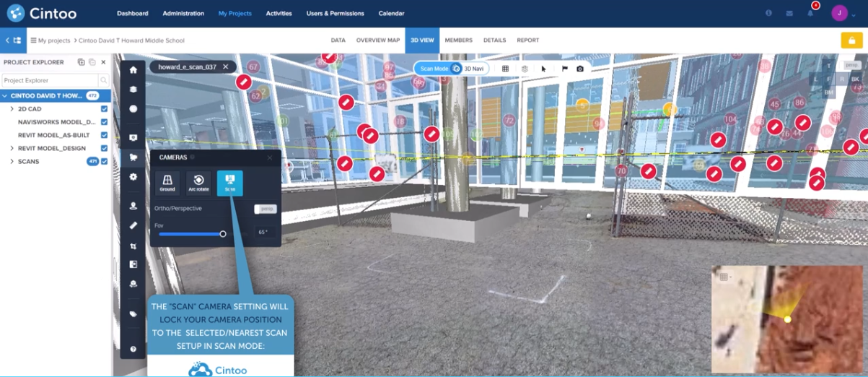Select the ruler measurement tool

click(x=133, y=225)
